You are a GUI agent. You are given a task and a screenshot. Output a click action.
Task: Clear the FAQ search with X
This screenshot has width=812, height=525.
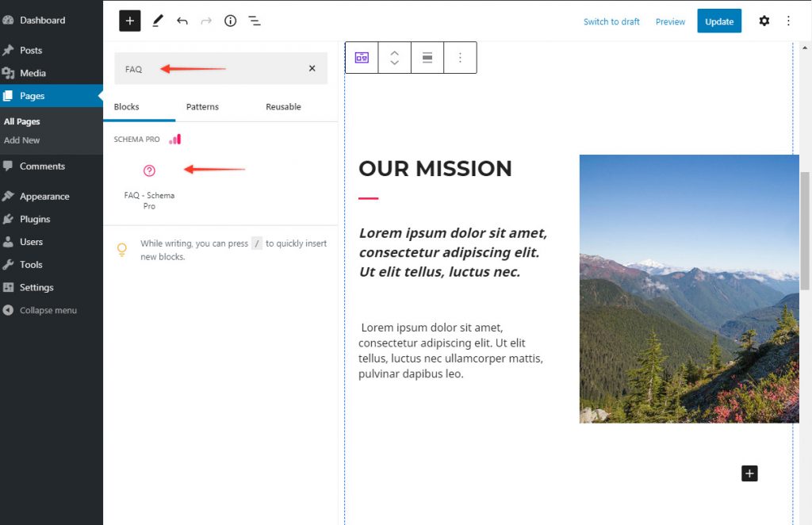(x=312, y=69)
